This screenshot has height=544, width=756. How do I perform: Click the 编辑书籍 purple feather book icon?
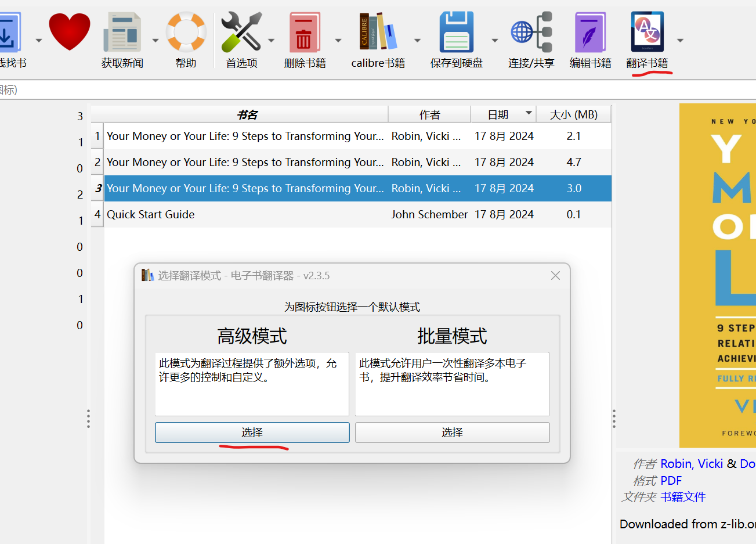click(590, 33)
